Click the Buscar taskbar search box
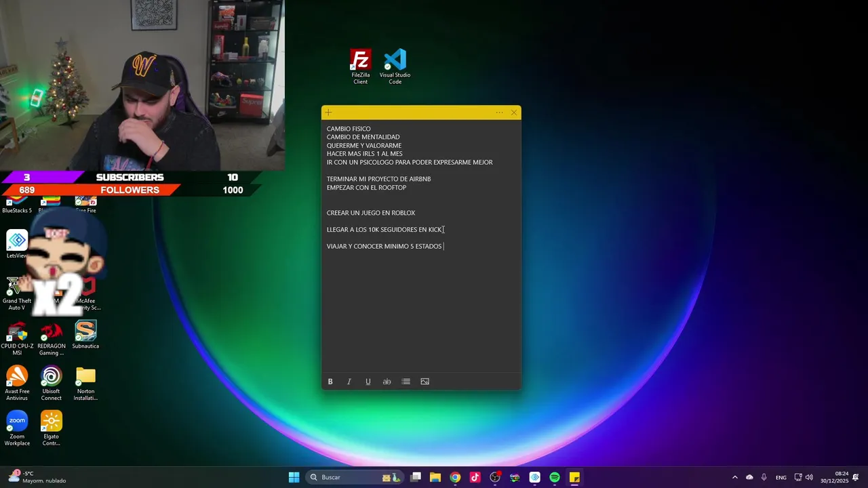 click(x=355, y=477)
